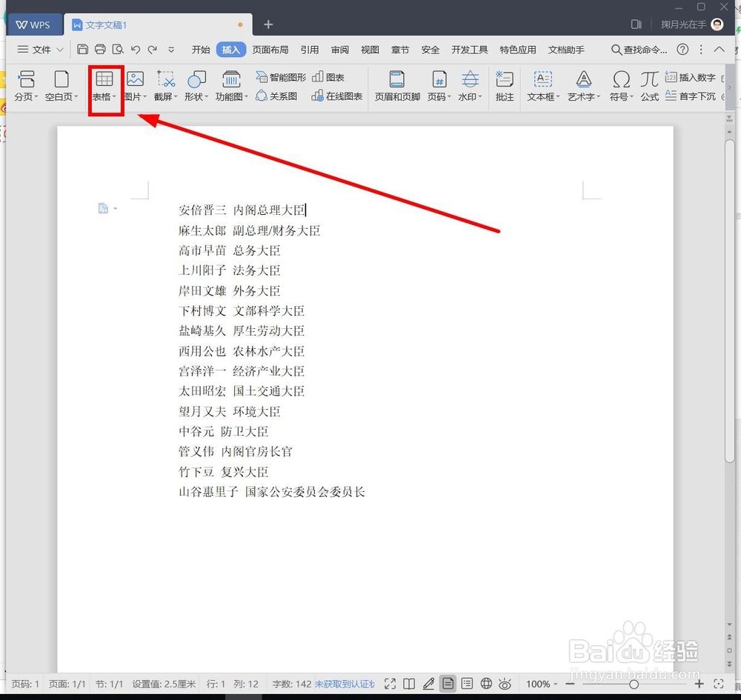Apply drop cap (首字下沉)
Viewport: 741px width, 700px height.
(x=690, y=96)
